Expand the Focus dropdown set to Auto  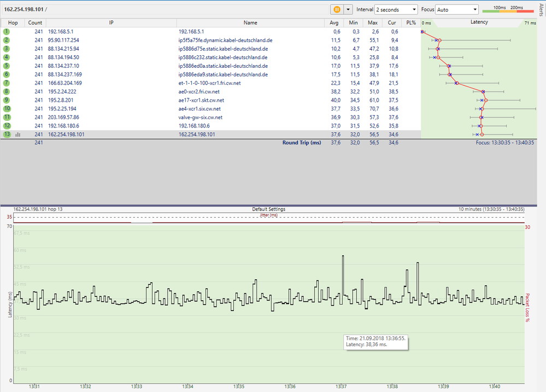tap(457, 10)
